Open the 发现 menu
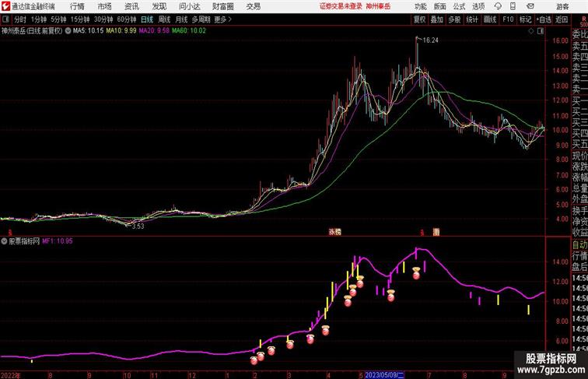Image resolution: width=588 pixels, height=379 pixels. (159, 6)
